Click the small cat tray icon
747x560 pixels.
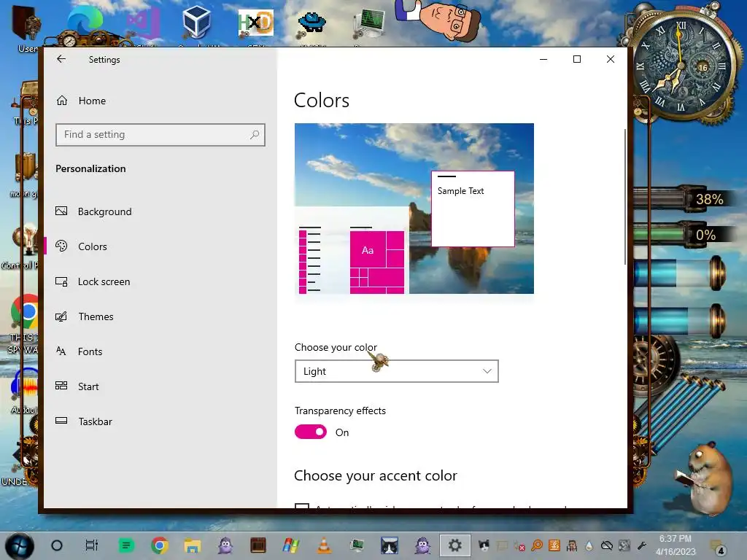(x=484, y=545)
